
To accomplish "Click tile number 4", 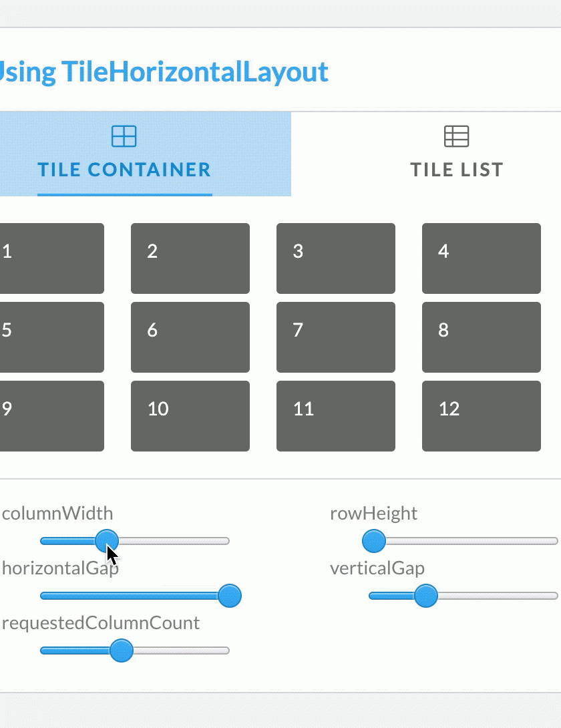I will coord(482,258).
